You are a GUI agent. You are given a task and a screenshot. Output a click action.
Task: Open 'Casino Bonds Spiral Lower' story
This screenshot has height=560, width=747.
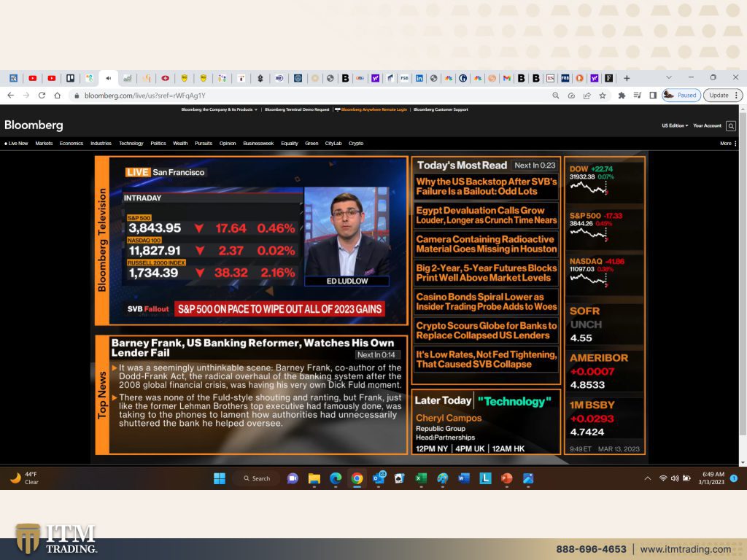click(x=487, y=301)
